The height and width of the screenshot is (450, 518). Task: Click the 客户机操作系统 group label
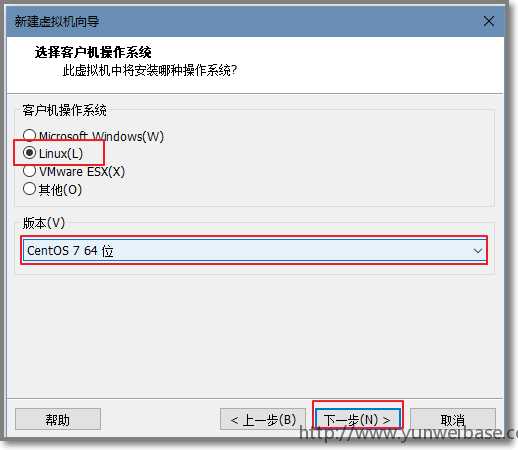coord(65,110)
